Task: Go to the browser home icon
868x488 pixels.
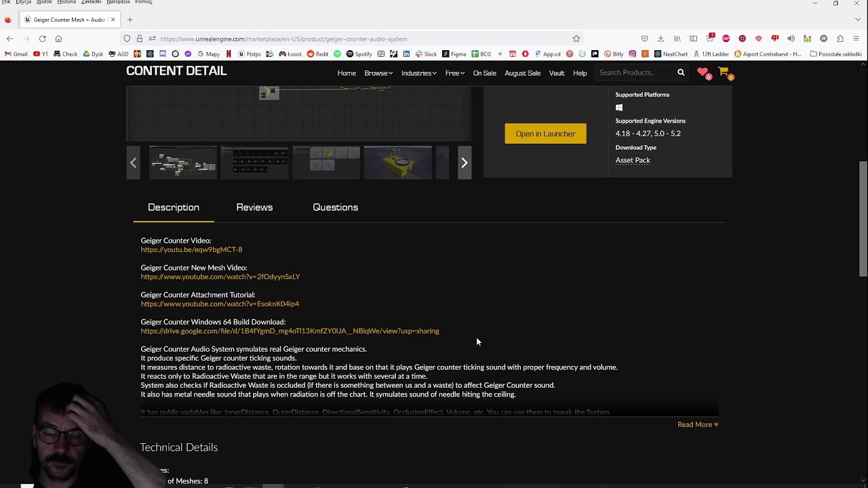Action: (x=58, y=39)
